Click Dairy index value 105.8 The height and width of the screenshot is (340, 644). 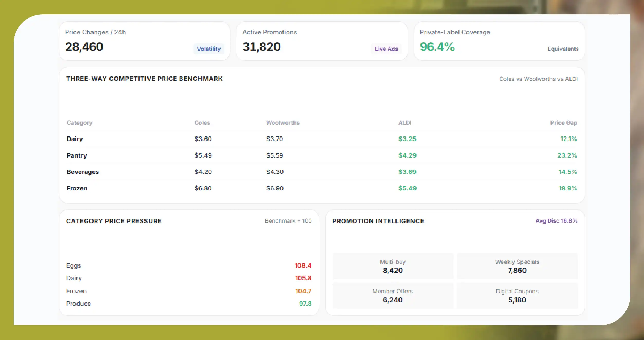point(303,278)
